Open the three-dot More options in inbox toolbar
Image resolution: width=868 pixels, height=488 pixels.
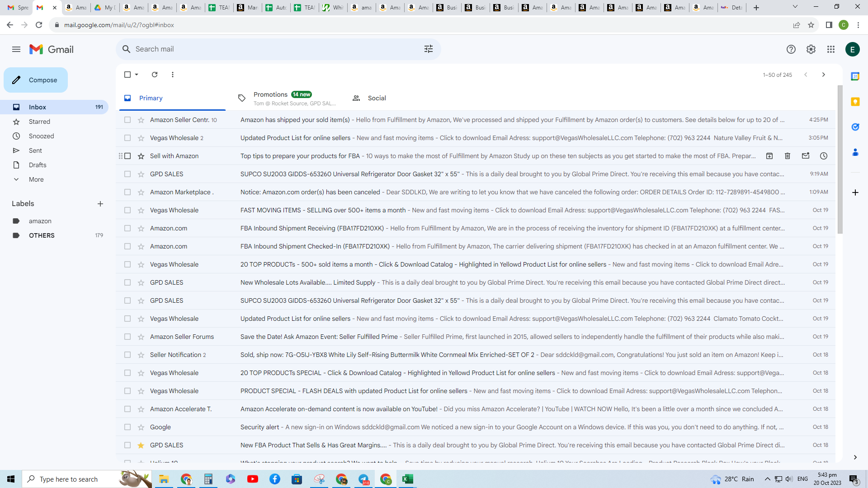173,75
